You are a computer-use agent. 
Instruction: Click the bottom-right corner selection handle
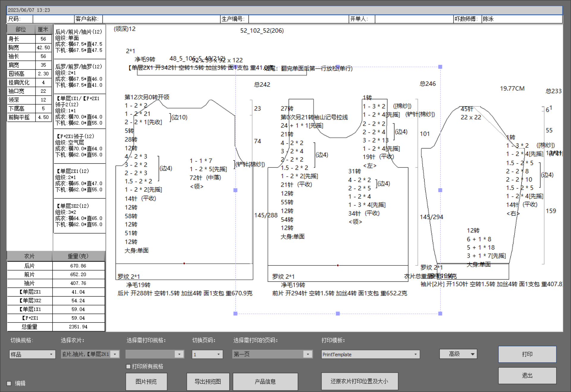click(x=440, y=314)
